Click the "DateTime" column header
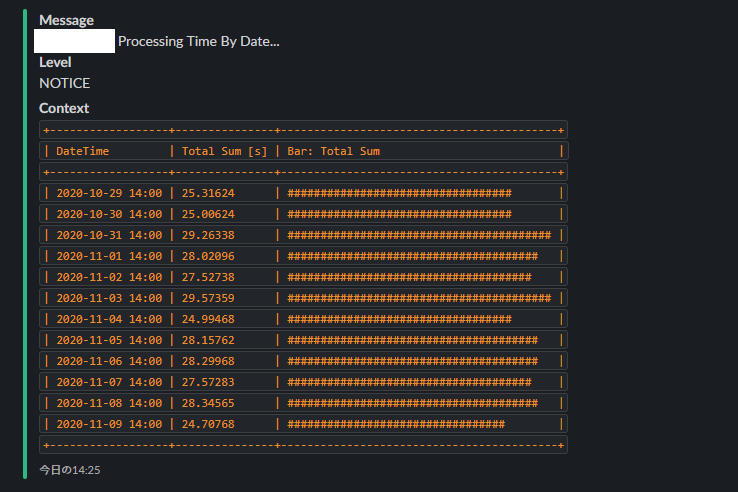Viewport: 738px width, 492px height. click(x=82, y=151)
